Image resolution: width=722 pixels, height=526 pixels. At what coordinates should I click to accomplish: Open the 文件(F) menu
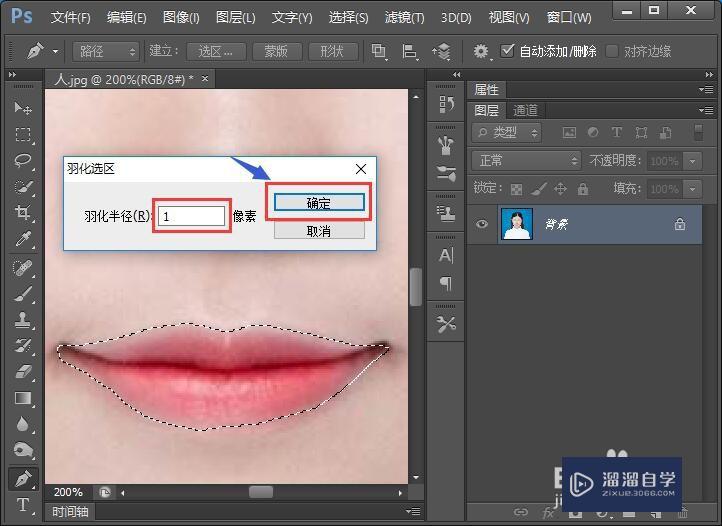[x=70, y=18]
